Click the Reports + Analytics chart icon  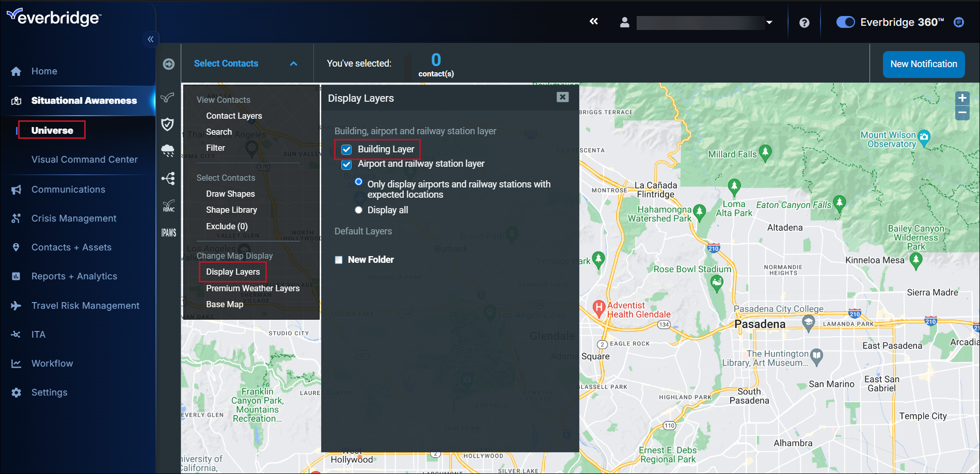click(16, 276)
